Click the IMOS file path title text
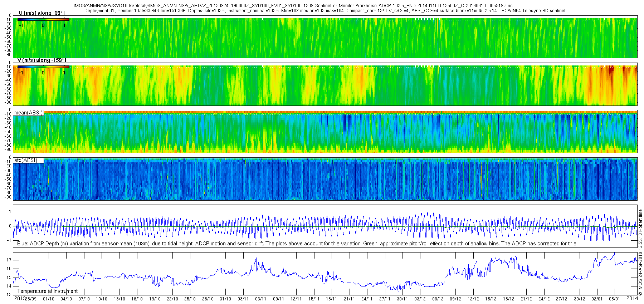Viewport: 644px width, 304px height. (x=293, y=6)
